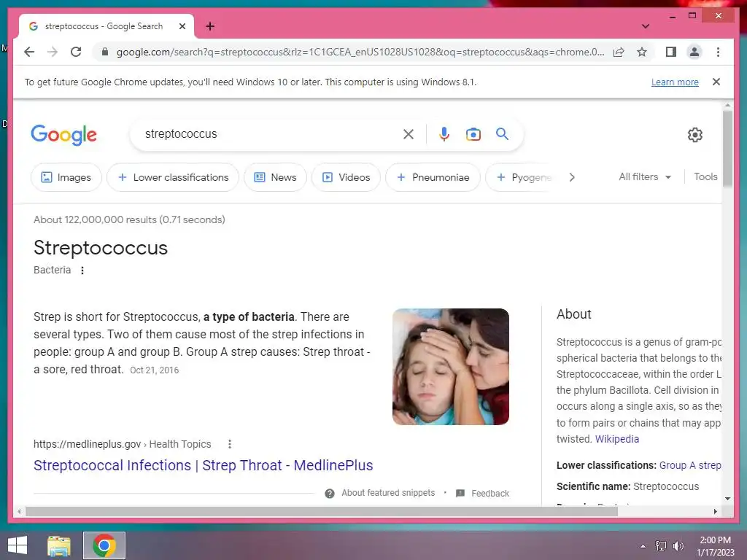The width and height of the screenshot is (747, 560).
Task: Select the Streptococcus heading text
Action: (101, 248)
